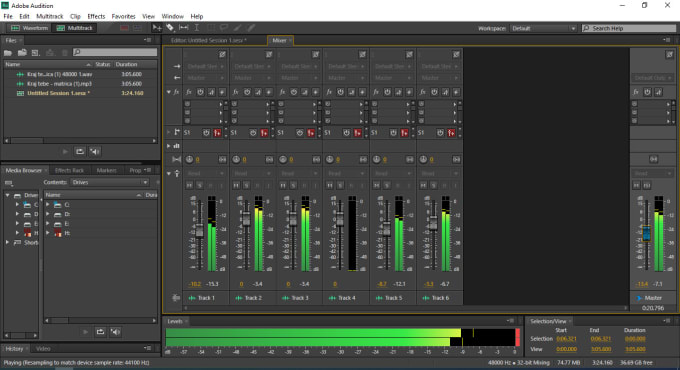Select the Time Selection tool
Screen dimensions: 680x370
(196, 28)
